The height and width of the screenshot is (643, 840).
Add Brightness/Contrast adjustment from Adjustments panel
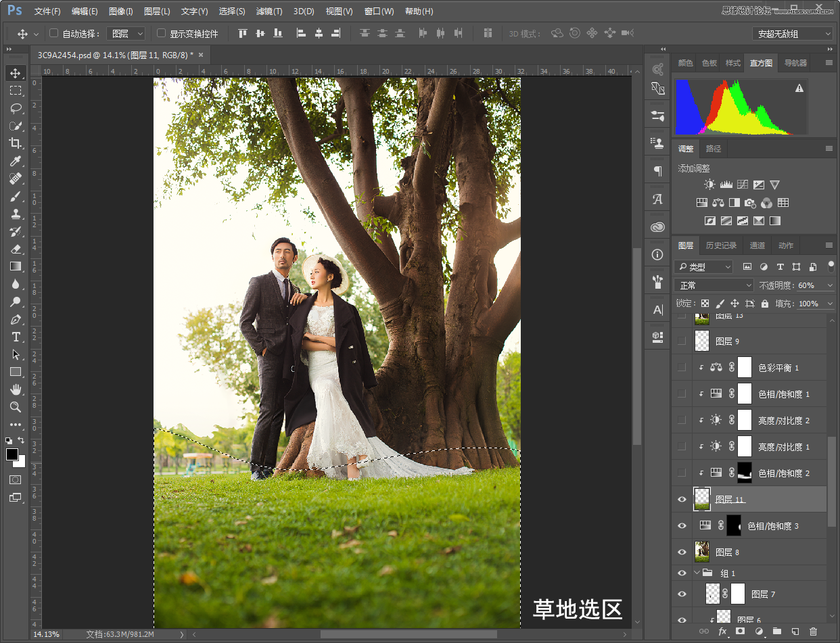[x=709, y=185]
